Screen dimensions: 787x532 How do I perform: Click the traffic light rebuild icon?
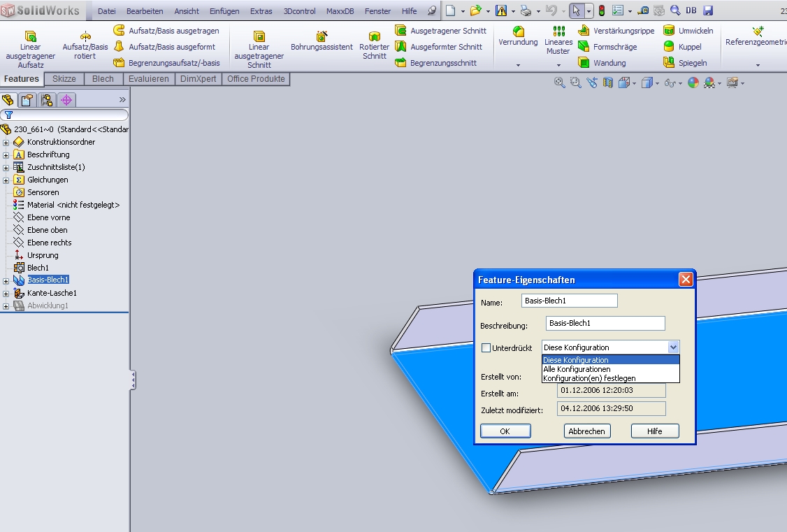click(602, 10)
